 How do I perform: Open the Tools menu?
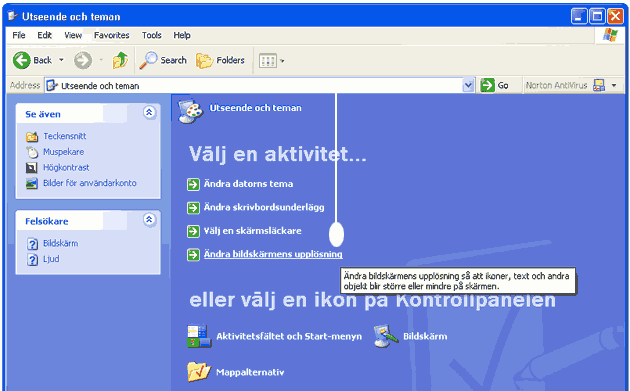pyautogui.click(x=151, y=35)
